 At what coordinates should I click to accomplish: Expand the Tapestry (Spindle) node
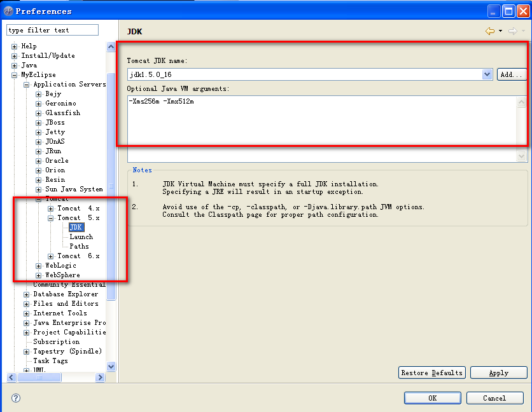coord(27,352)
